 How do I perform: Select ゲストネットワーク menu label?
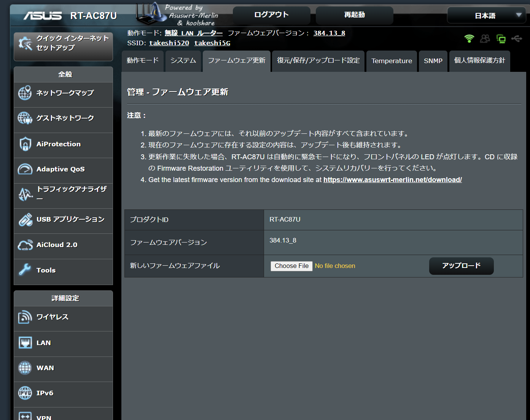click(65, 118)
